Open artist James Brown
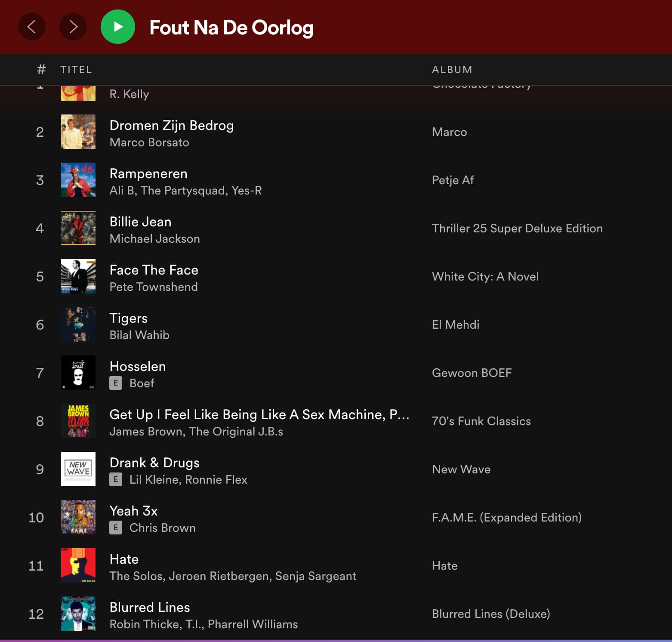The height and width of the screenshot is (642, 672). 145,432
